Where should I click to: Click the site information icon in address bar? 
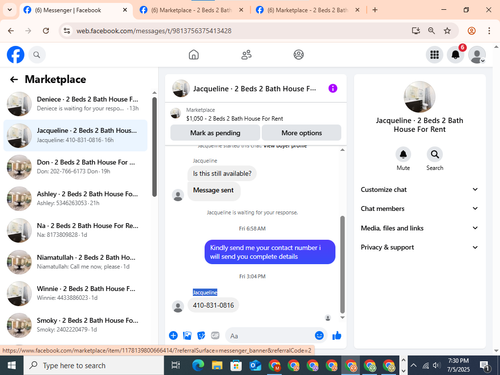[67, 31]
